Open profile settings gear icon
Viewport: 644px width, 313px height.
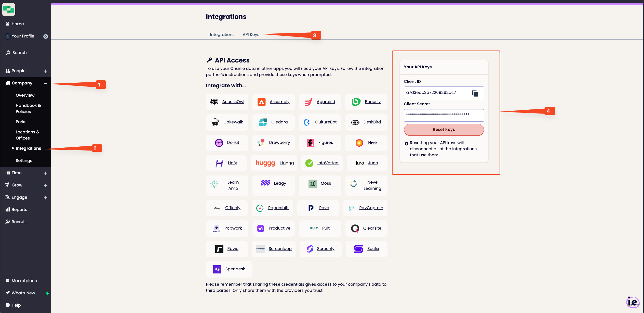click(x=46, y=36)
